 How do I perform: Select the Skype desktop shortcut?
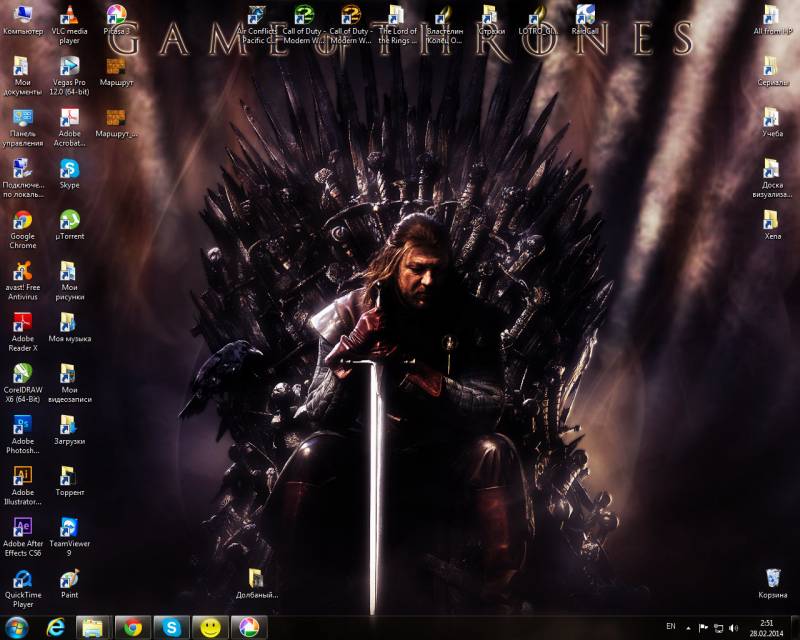tap(69, 174)
